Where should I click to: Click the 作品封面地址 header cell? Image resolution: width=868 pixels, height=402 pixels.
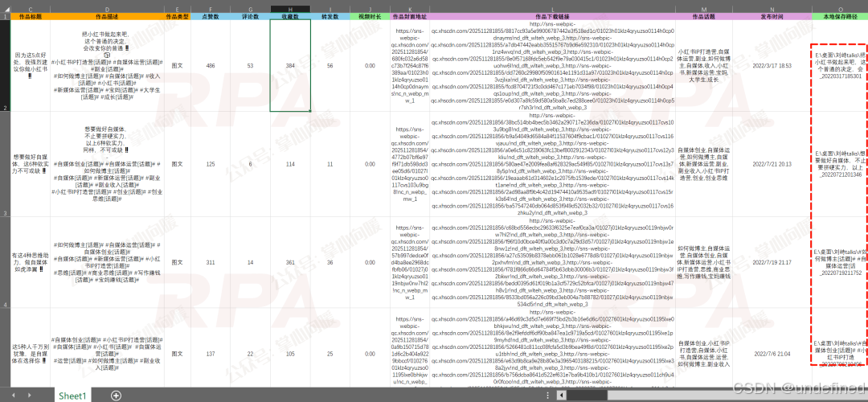410,17
